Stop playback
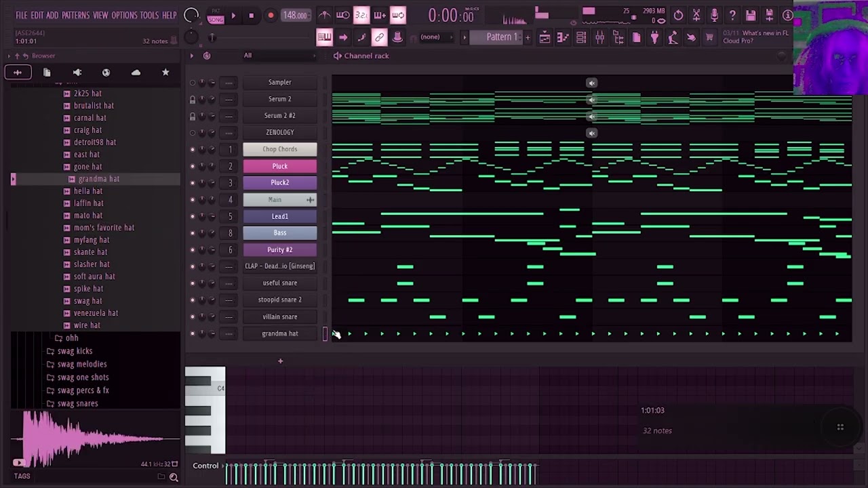 [251, 16]
